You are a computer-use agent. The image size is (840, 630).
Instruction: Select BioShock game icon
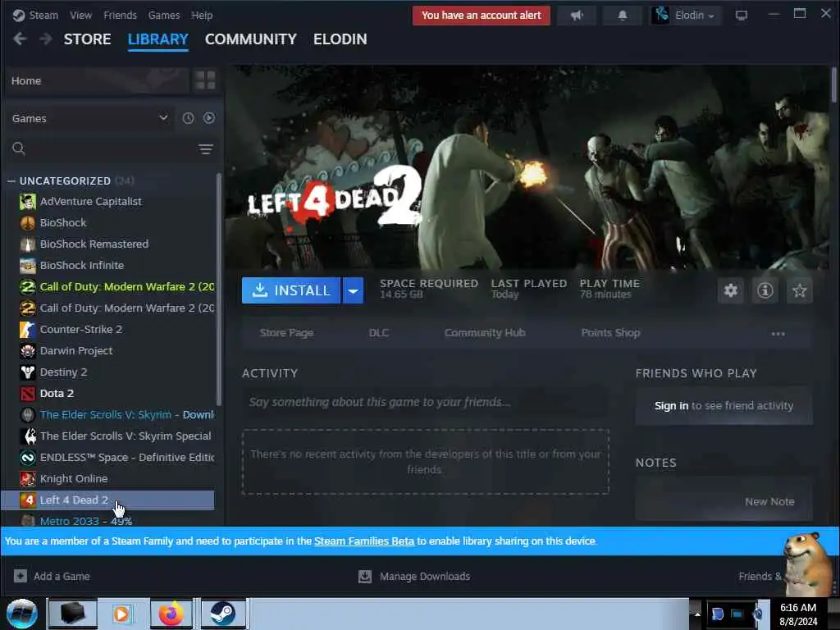click(28, 223)
